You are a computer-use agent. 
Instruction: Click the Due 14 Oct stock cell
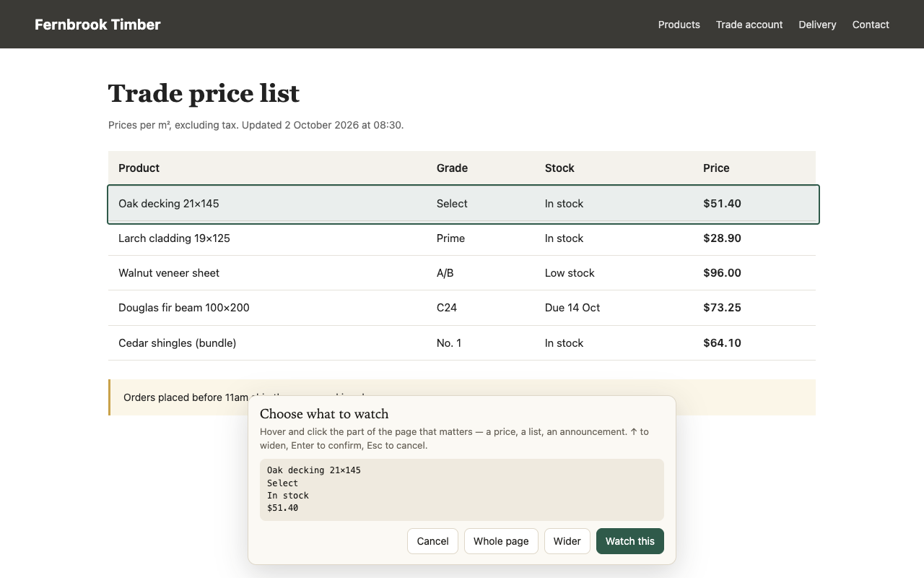pyautogui.click(x=614, y=308)
